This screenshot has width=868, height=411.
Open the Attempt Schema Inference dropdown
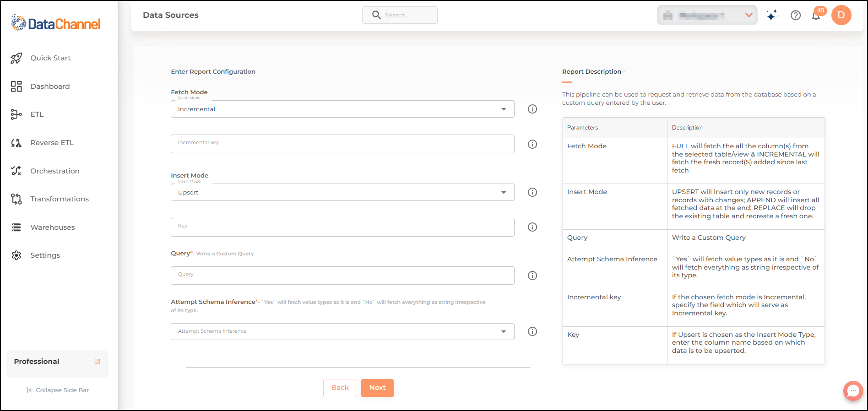tap(342, 332)
